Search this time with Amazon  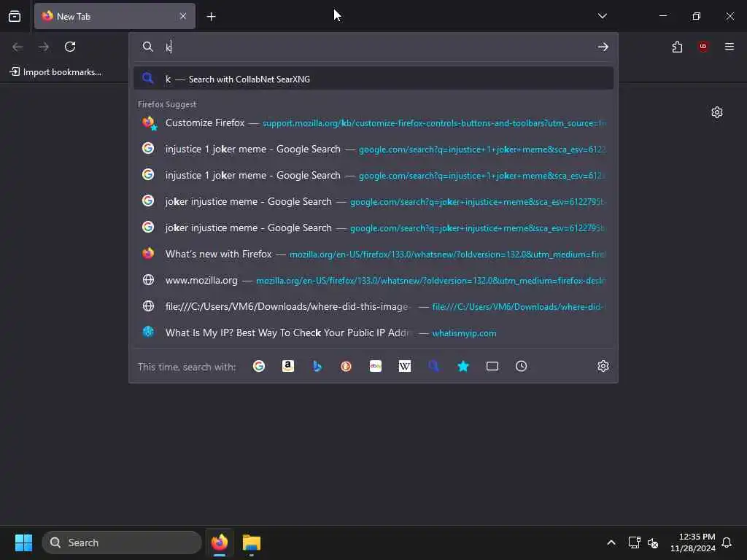pos(287,366)
